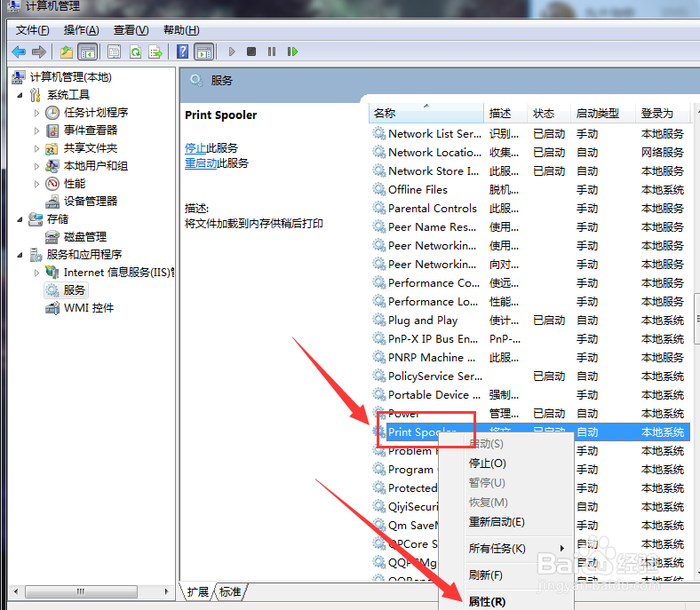Choose 刷新(F) in context menu
Viewport: 700px width, 610px height.
[x=506, y=575]
